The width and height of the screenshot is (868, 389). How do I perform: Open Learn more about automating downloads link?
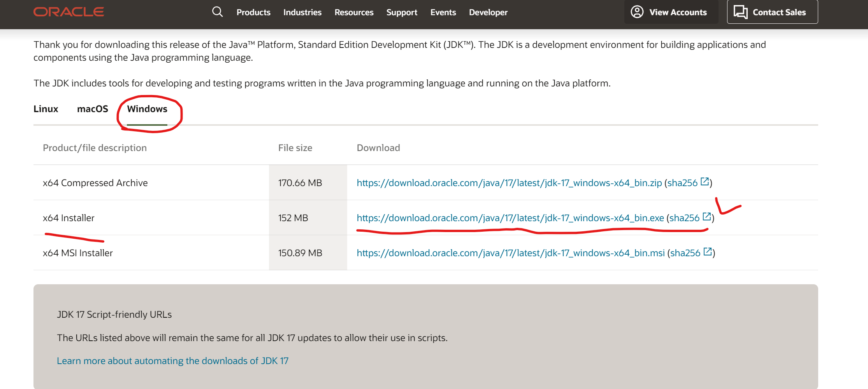pyautogui.click(x=173, y=361)
